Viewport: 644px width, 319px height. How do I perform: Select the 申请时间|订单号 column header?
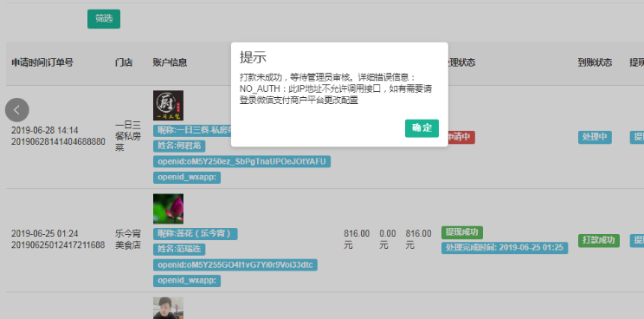(x=42, y=63)
